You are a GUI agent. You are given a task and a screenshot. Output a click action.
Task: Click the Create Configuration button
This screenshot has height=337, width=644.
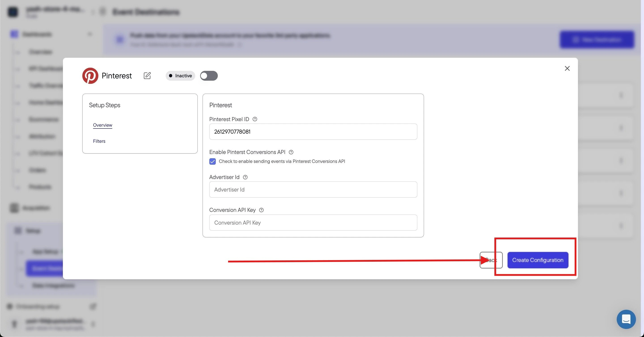(538, 260)
